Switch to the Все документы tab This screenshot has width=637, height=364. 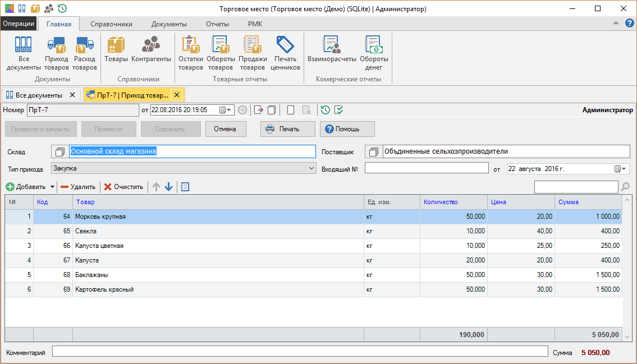pyautogui.click(x=38, y=95)
